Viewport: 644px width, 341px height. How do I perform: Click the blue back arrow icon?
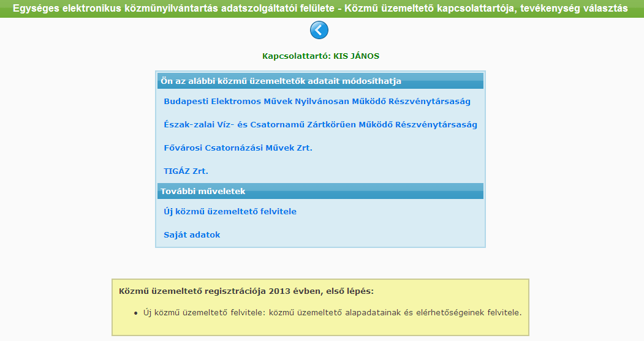[x=319, y=31]
